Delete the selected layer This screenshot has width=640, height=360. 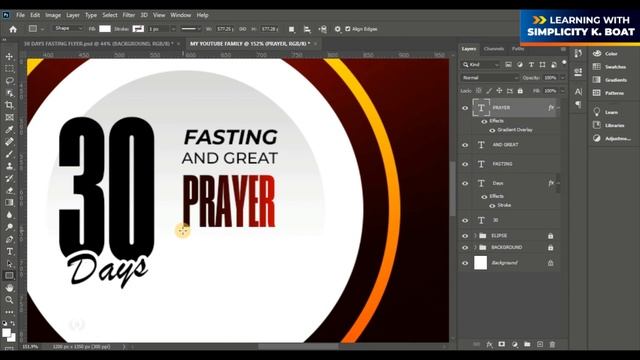(552, 344)
